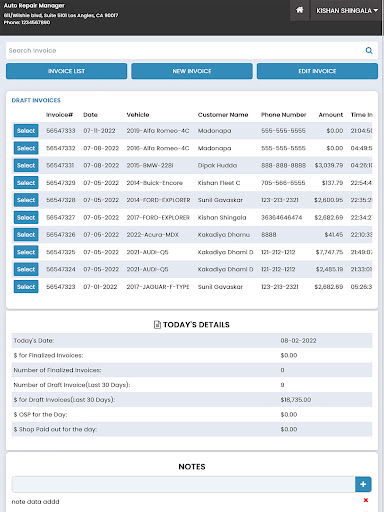Delete the 'note data addd' note
This screenshot has width=384, height=512.
366,500
